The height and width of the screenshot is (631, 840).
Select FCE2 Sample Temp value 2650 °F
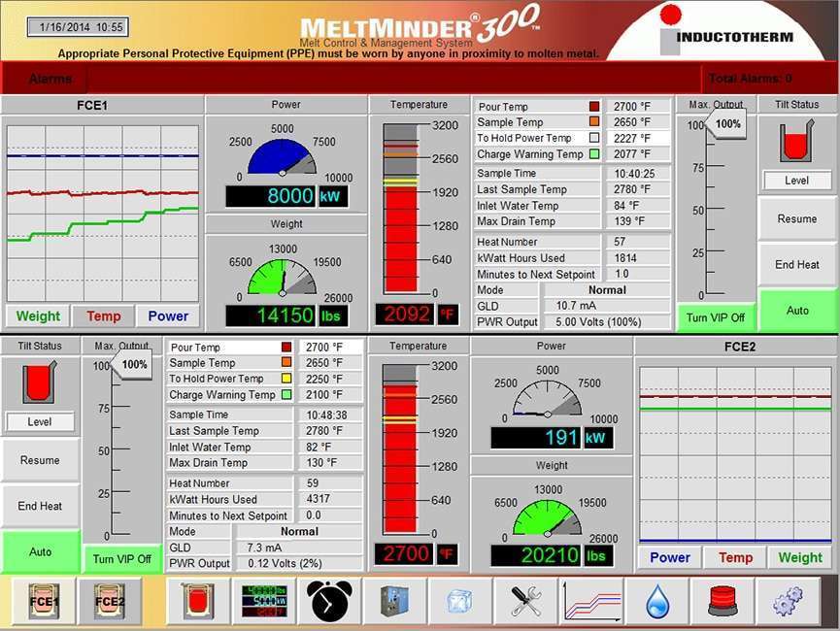click(x=330, y=363)
